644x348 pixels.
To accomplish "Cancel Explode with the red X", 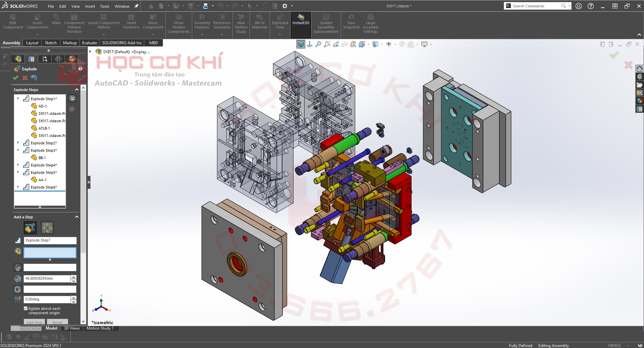I will pos(25,78).
